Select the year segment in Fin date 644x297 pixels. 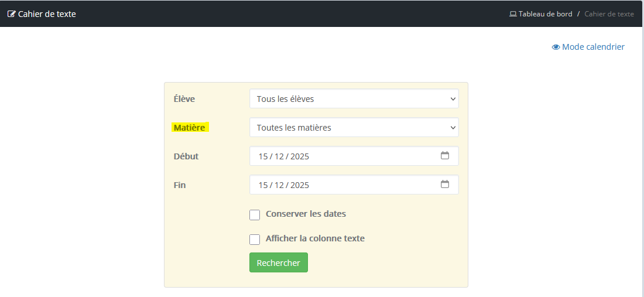coord(299,185)
